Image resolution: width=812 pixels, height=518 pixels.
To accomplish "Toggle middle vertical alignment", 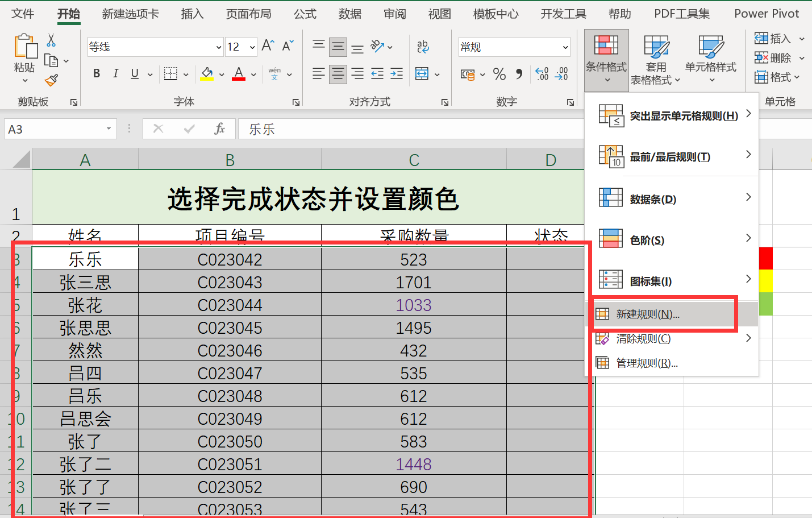I will (338, 46).
